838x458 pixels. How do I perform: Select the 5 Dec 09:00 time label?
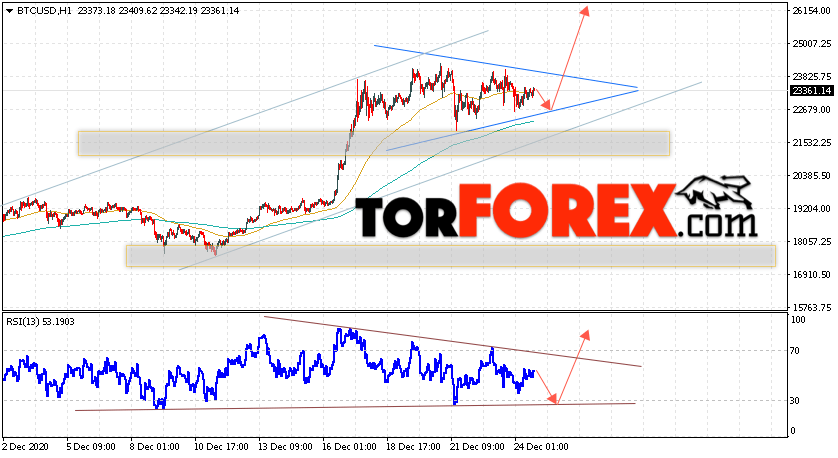pos(91,446)
